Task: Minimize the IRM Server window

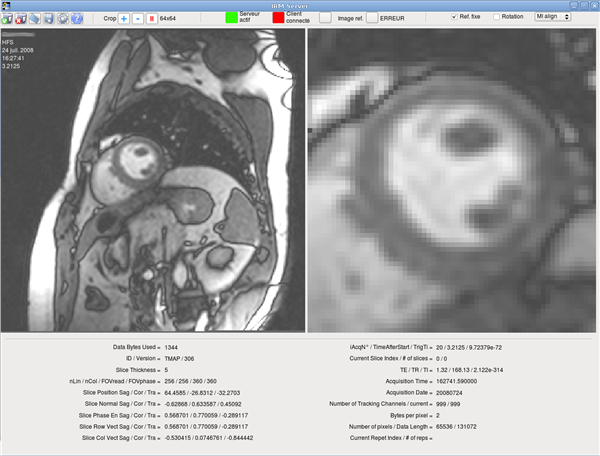Action: [574, 5]
